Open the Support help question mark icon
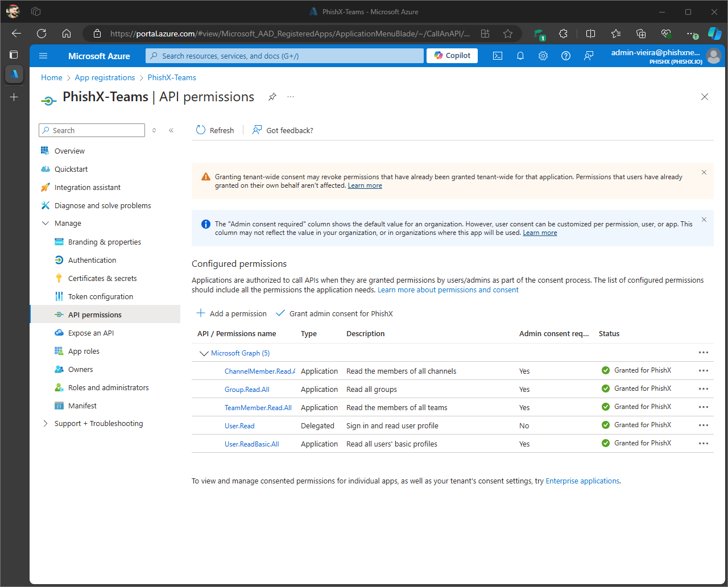 tap(566, 56)
